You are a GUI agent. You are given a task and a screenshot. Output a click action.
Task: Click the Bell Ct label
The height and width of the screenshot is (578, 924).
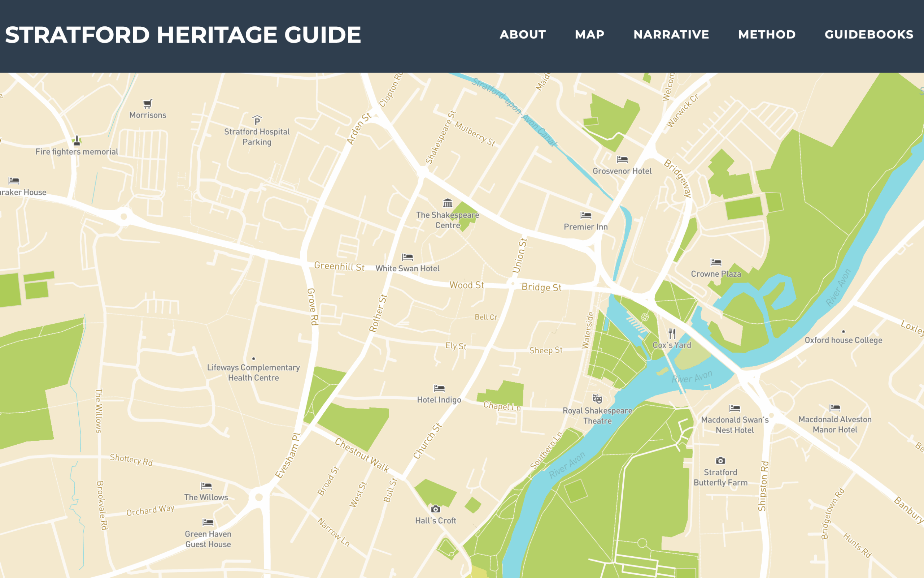click(486, 317)
